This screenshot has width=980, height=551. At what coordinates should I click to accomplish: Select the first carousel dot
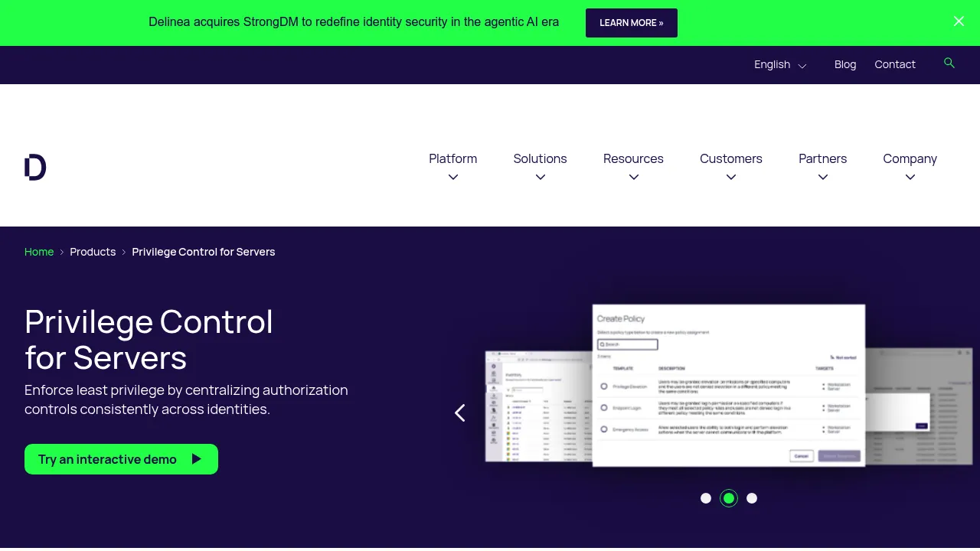coord(706,498)
